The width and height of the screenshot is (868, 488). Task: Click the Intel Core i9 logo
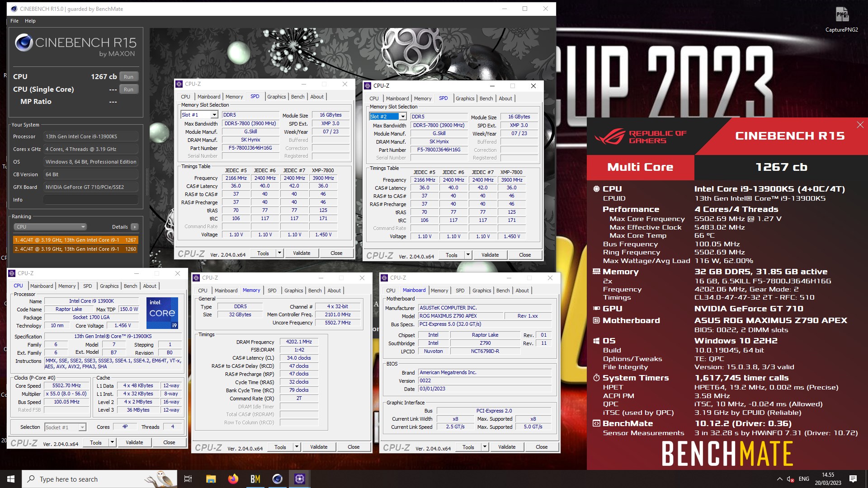(162, 313)
